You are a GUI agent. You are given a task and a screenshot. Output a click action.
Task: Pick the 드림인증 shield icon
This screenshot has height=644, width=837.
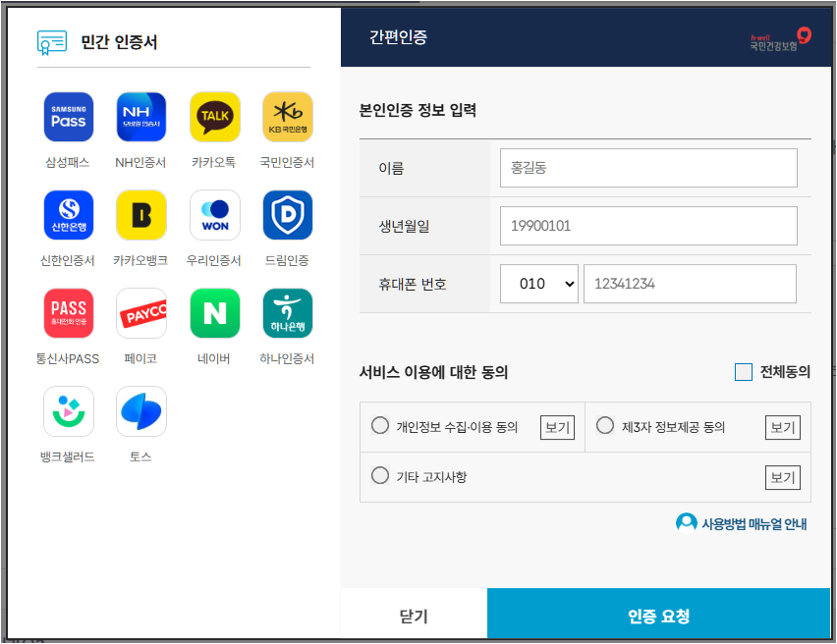[288, 215]
